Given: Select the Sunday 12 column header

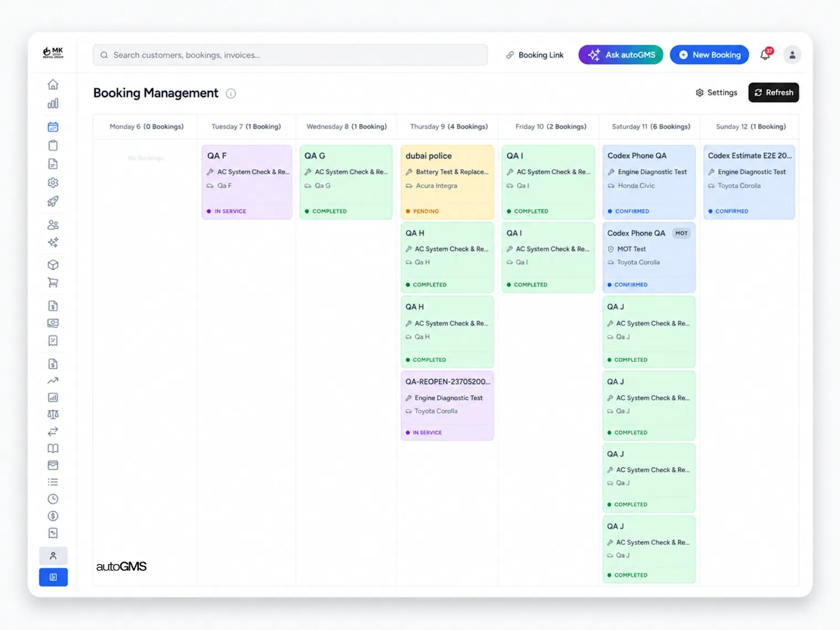Looking at the screenshot, I should click(750, 127).
